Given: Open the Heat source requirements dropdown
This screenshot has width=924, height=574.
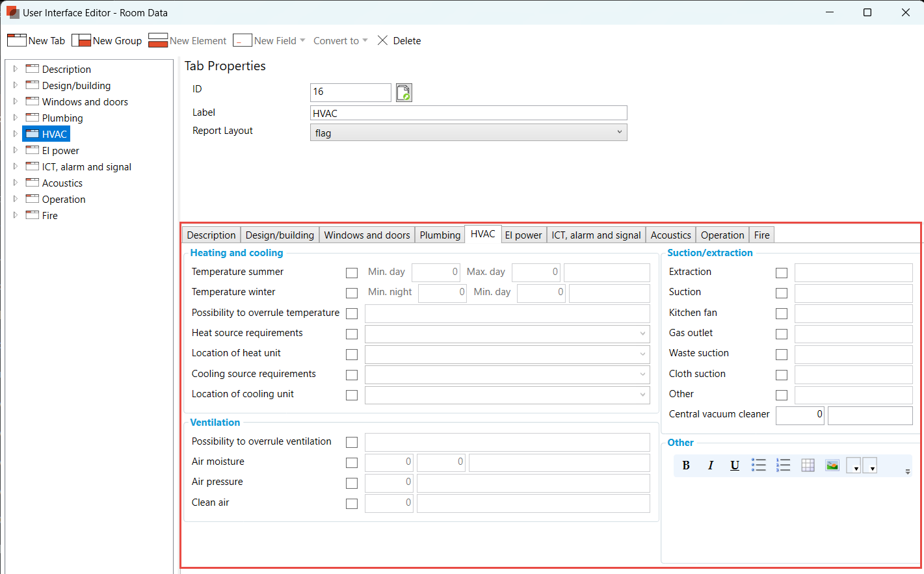Looking at the screenshot, I should (x=644, y=333).
